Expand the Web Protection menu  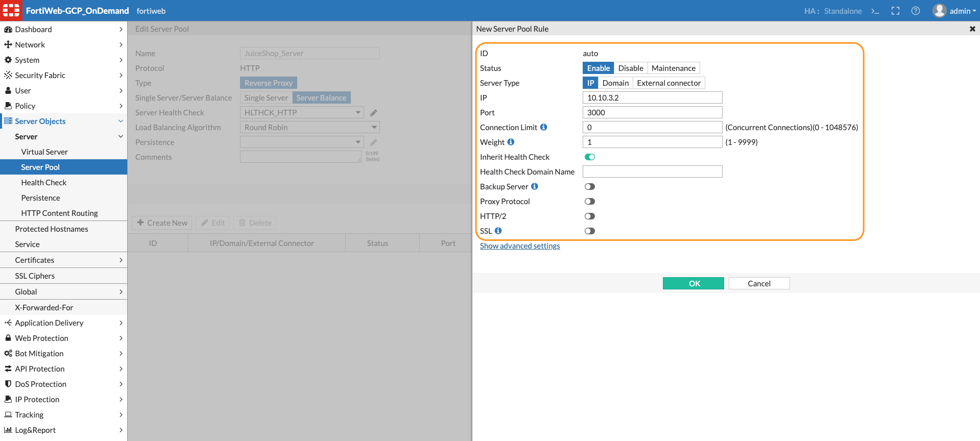(121, 338)
